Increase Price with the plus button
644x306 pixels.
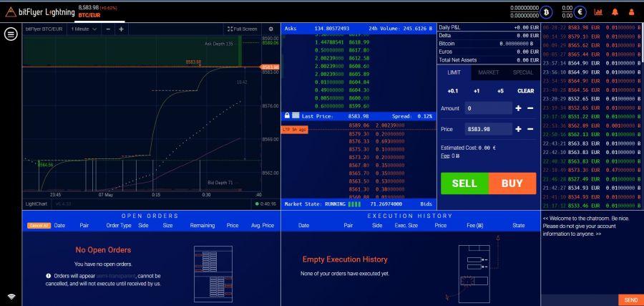[x=518, y=129]
